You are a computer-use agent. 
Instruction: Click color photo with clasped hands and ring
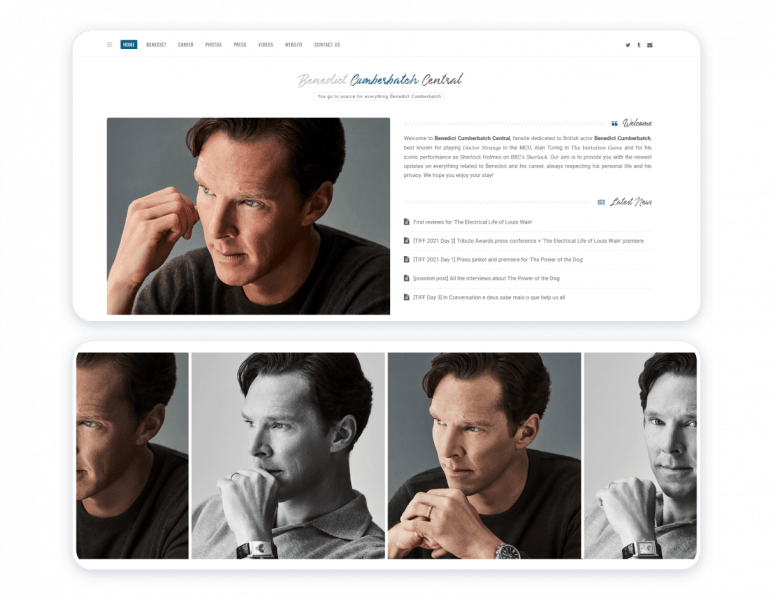click(484, 456)
